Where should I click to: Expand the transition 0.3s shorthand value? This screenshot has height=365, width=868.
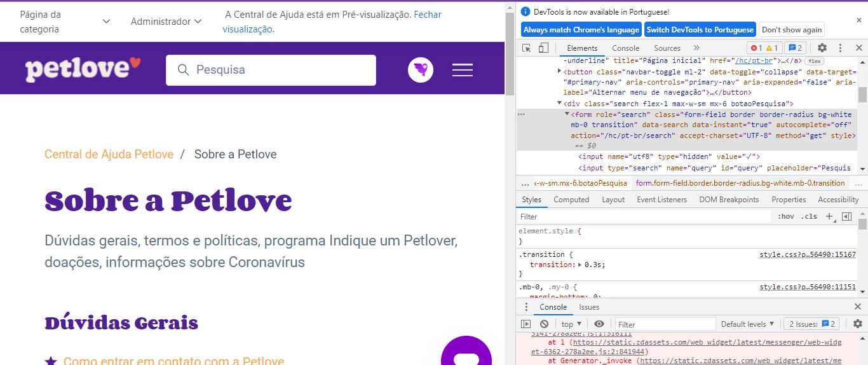(x=580, y=265)
